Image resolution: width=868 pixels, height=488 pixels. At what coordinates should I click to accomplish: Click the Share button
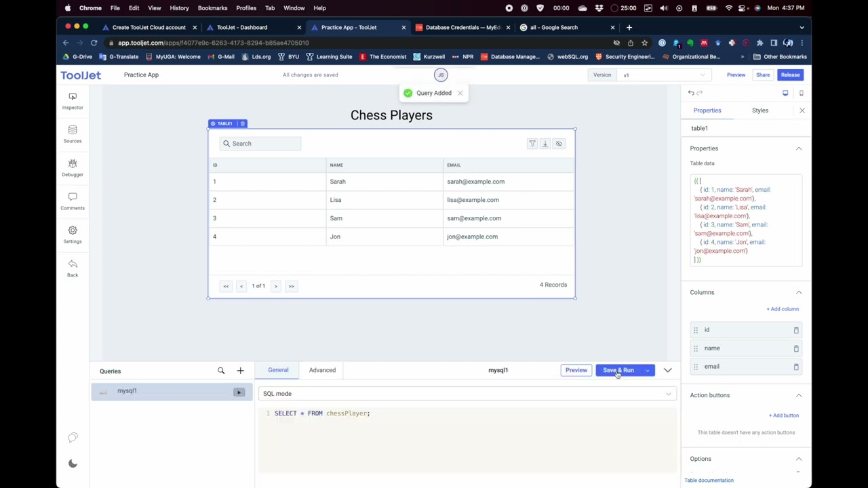pos(763,75)
